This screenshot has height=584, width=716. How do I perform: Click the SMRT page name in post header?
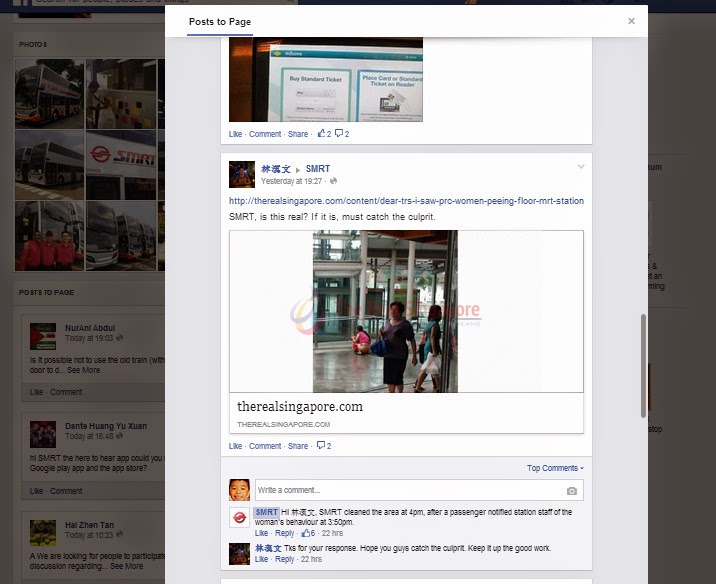coord(318,169)
